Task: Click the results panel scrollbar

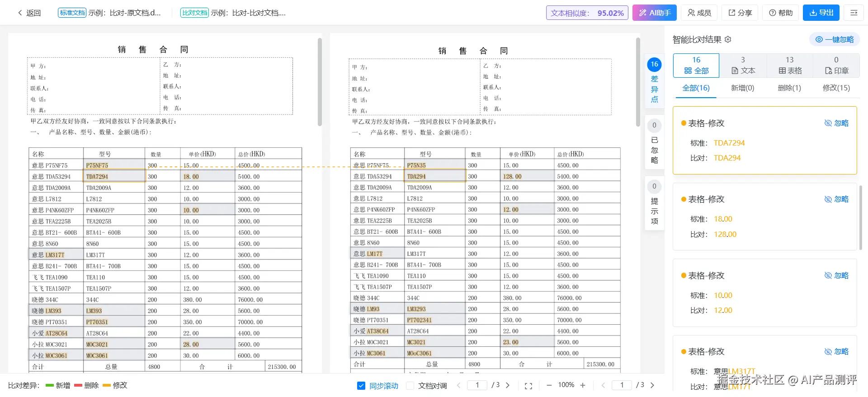Action: tap(860, 217)
